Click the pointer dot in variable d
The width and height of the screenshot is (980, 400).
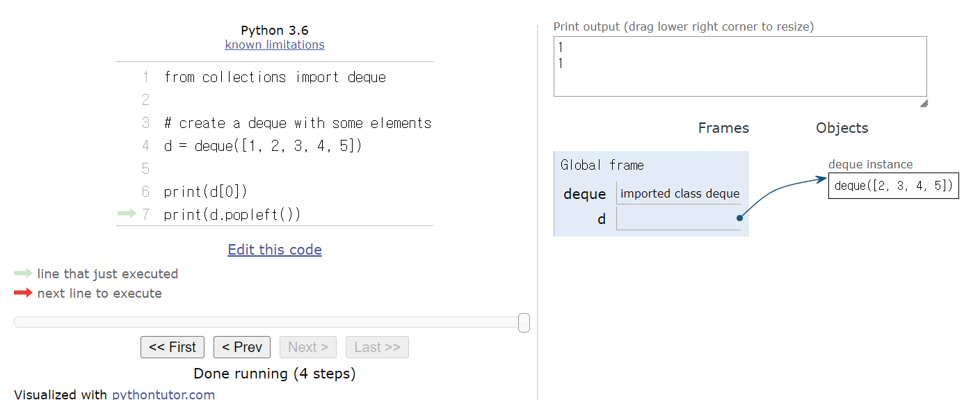point(739,218)
